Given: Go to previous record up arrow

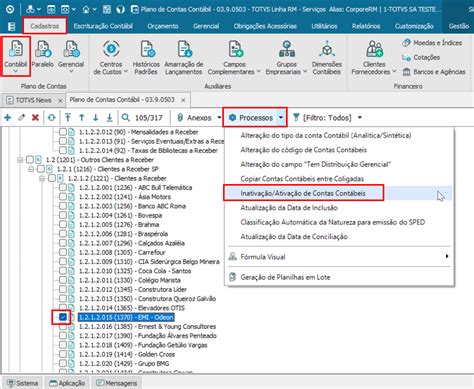Looking at the screenshot, I should (x=82, y=118).
